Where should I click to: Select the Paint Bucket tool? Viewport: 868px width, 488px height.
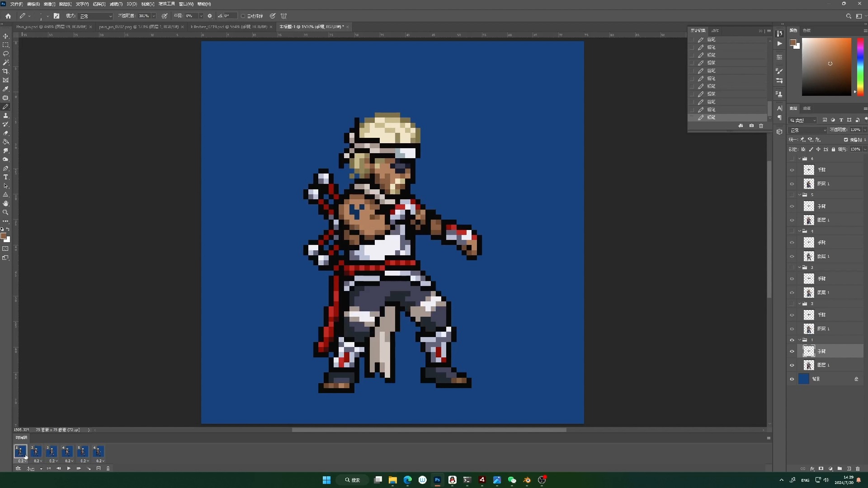[x=6, y=142]
